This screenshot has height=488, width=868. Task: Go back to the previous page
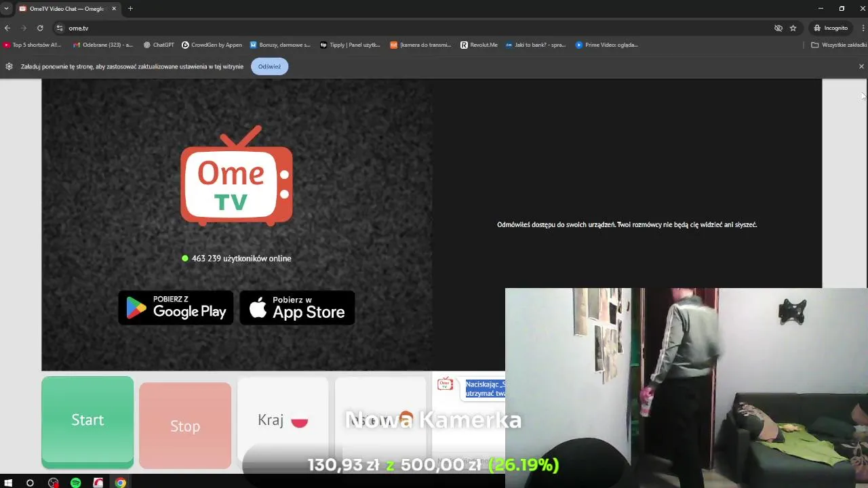7,28
